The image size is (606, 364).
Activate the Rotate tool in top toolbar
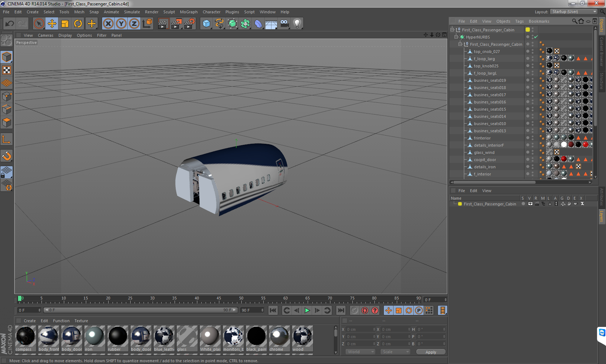click(78, 24)
